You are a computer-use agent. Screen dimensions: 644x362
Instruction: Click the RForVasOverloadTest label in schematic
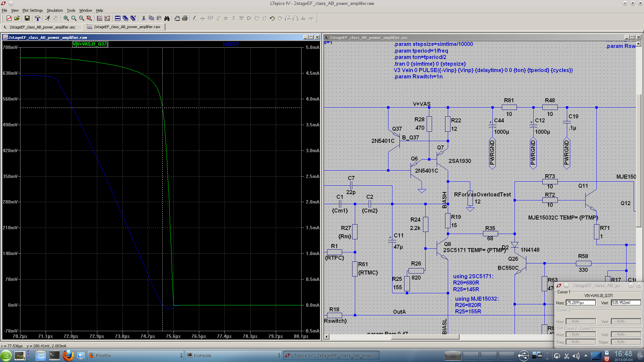pos(482,194)
